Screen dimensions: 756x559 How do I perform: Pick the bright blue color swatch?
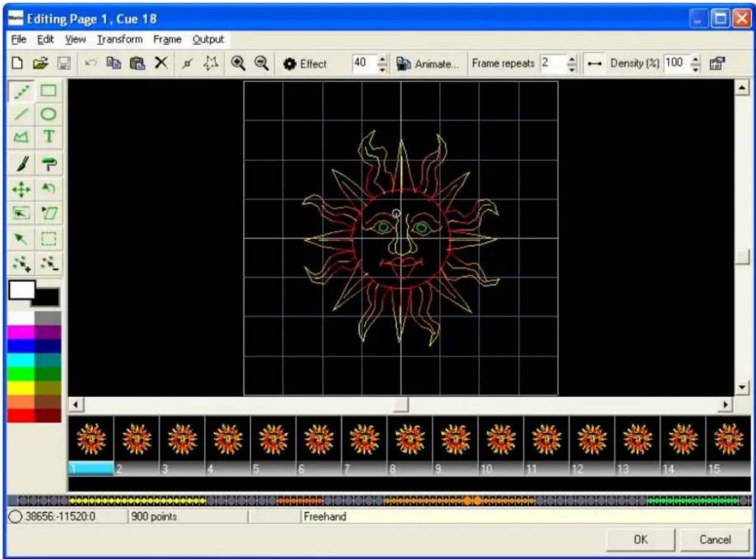click(21, 345)
